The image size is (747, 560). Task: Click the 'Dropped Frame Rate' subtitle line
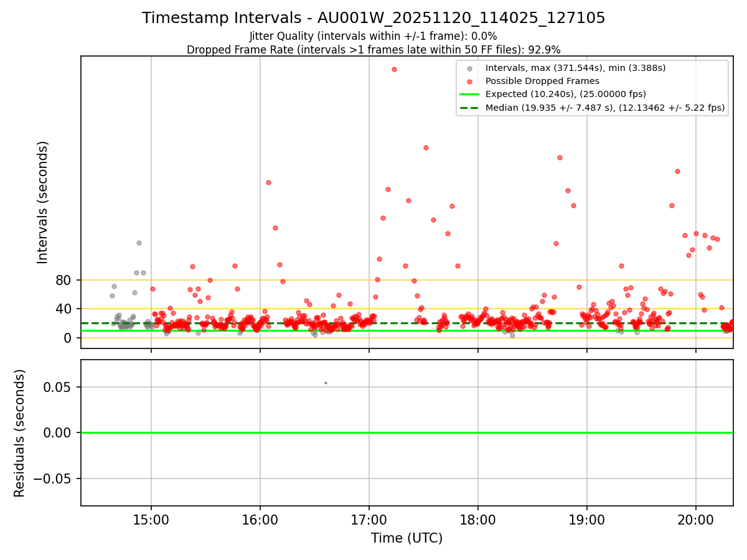tap(374, 50)
